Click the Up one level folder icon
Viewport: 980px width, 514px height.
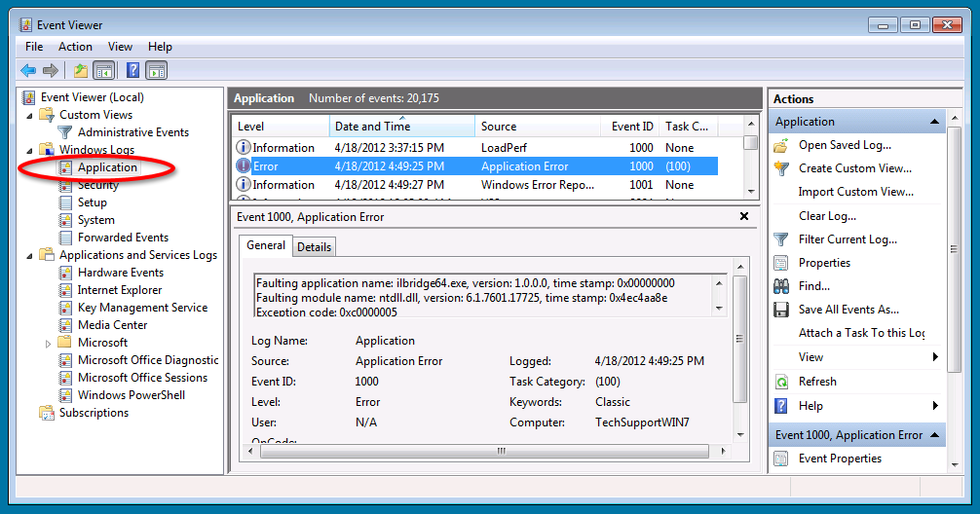tap(81, 70)
